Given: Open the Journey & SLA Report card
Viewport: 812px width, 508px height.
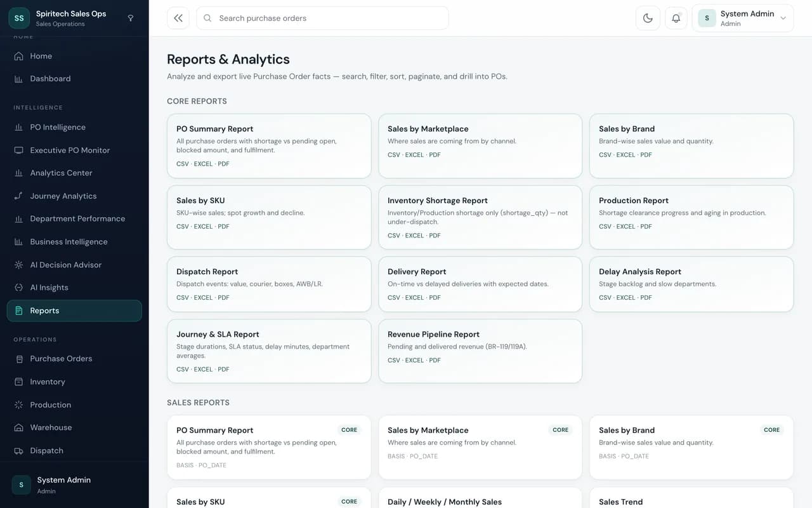Looking at the screenshot, I should pos(269,351).
